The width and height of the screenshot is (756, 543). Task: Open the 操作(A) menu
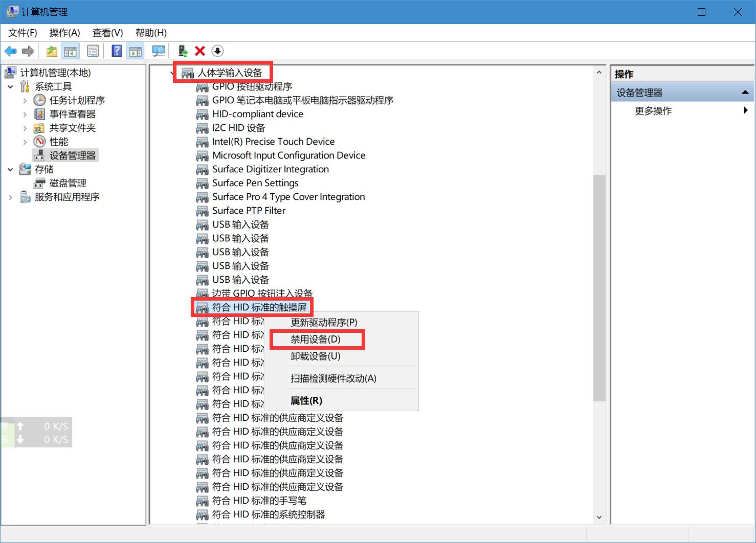pyautogui.click(x=64, y=33)
